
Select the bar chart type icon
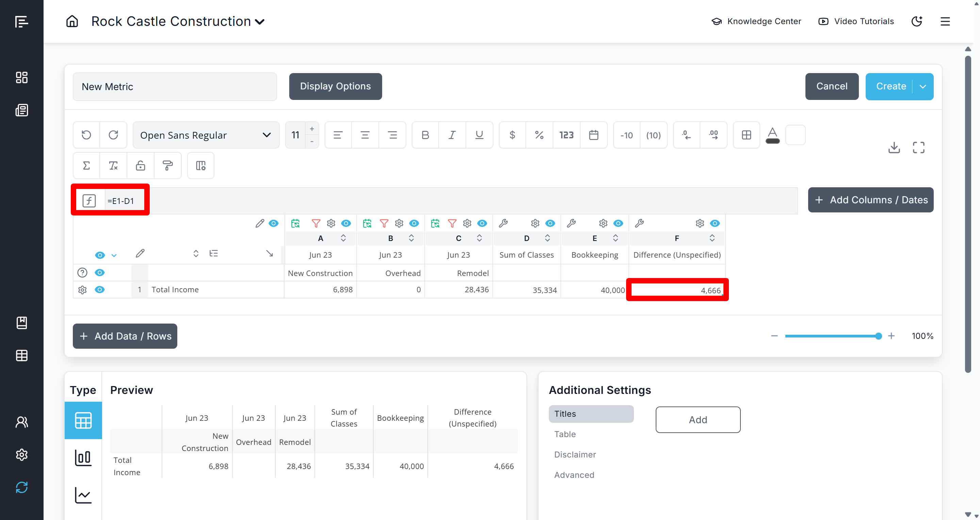[83, 458]
